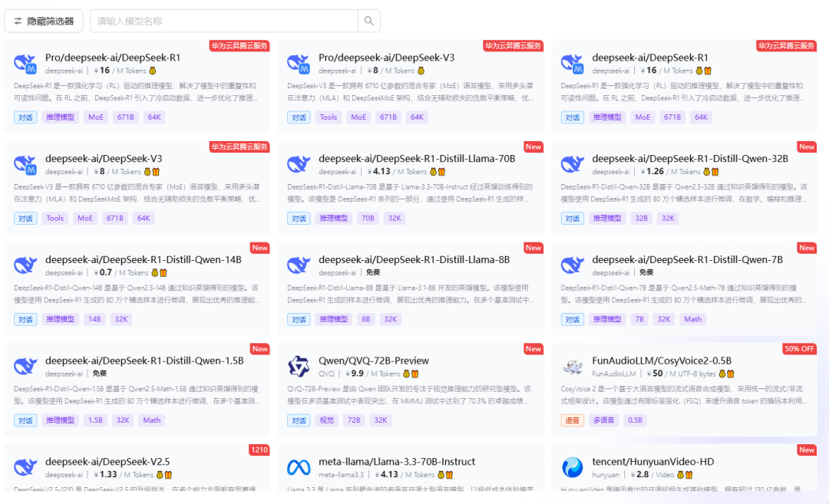Click DeepSeek-R1-Distill-Llama-70B whale logo
Image resolution: width=829 pixels, height=504 pixels.
click(x=299, y=163)
